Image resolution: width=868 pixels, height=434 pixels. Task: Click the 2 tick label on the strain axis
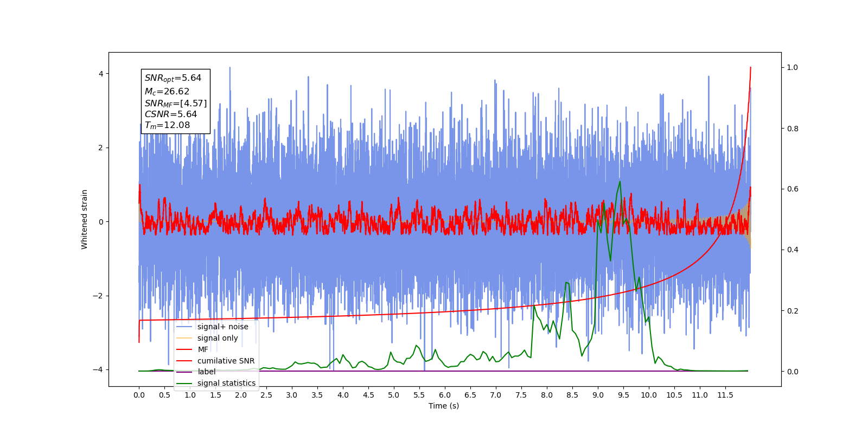(x=101, y=148)
